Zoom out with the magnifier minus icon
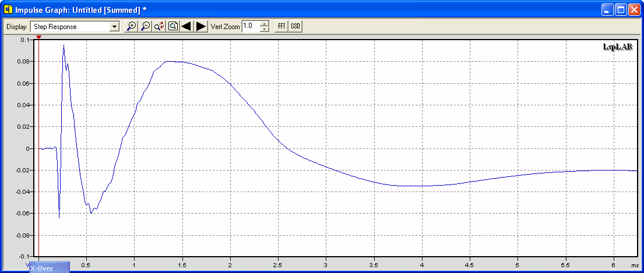This screenshot has width=644, height=273. pos(145,27)
